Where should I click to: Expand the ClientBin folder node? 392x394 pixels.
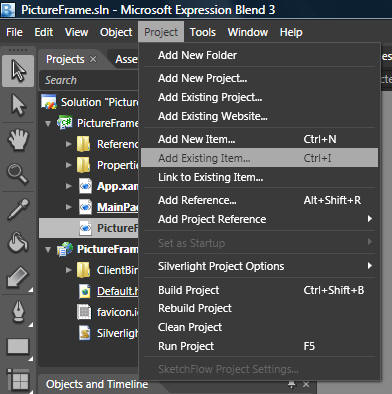coord(69,270)
